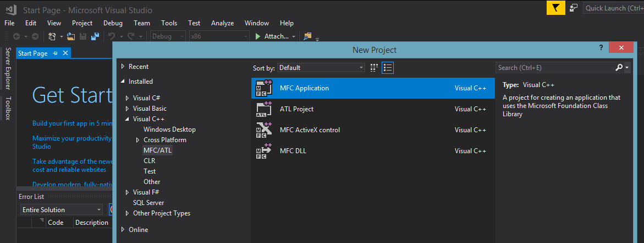
Task: Open the Entire Solution scope dropdown
Action: point(62,210)
